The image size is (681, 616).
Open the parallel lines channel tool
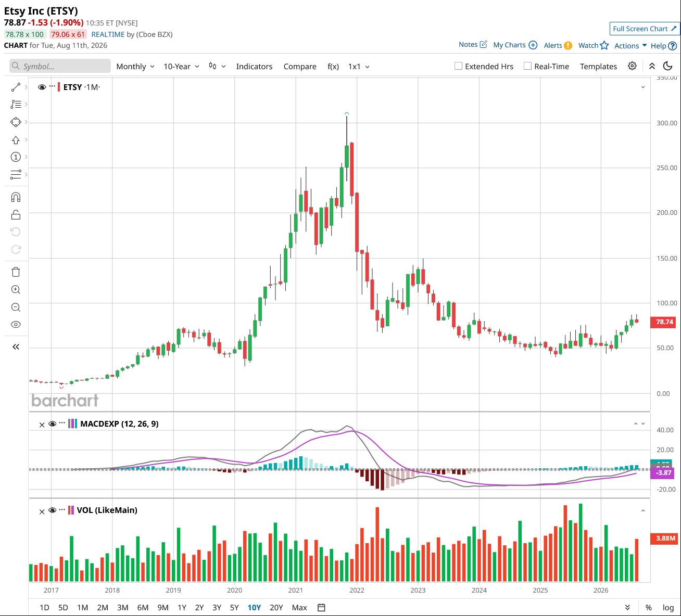coord(16,174)
